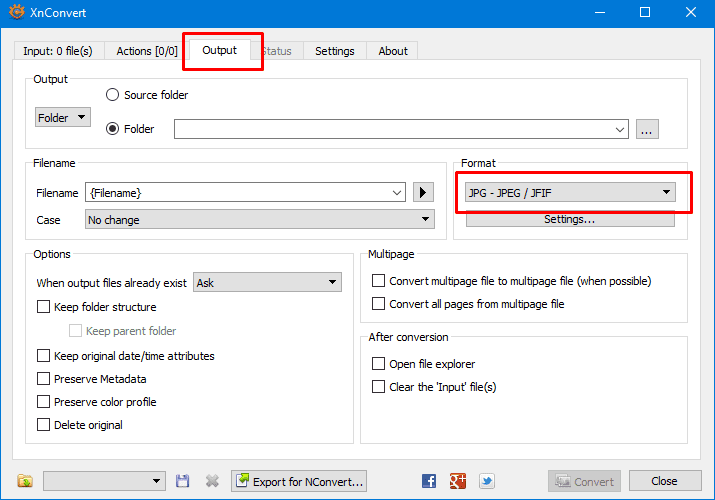Open the 'When output files already exist' Ask dropdown
The width and height of the screenshot is (715, 500).
(267, 283)
